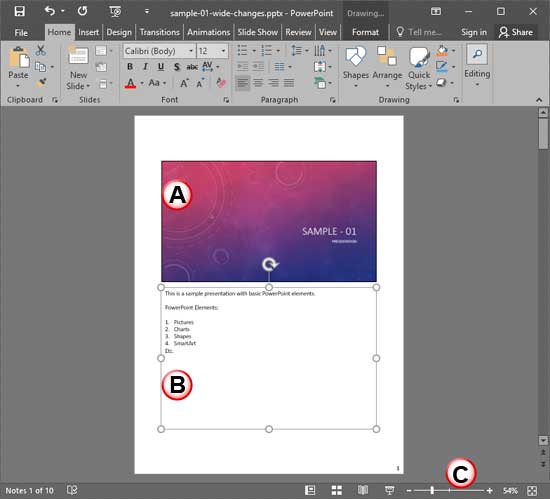Click the New Slide button
The width and height of the screenshot is (550, 499).
click(78, 67)
